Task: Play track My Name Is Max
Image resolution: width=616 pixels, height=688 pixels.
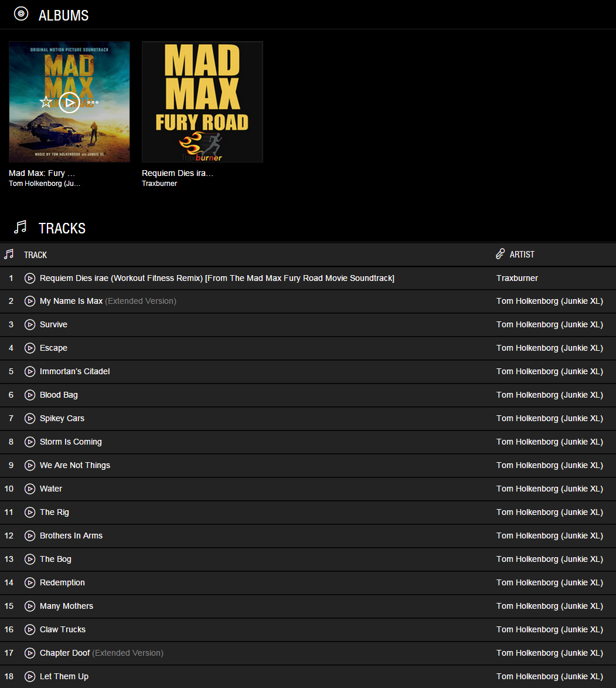Action: point(30,301)
